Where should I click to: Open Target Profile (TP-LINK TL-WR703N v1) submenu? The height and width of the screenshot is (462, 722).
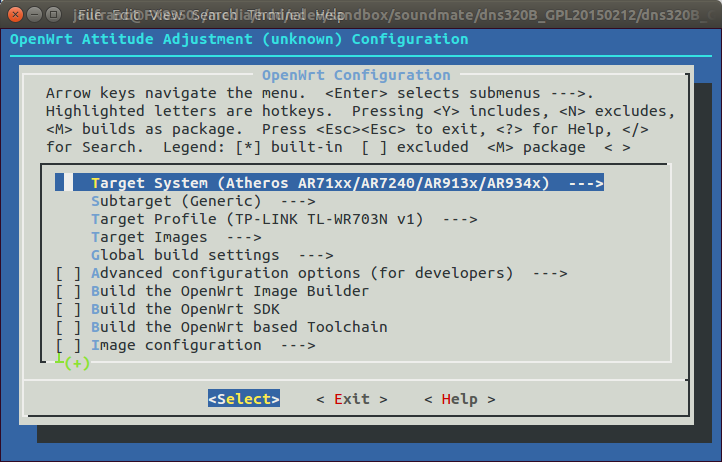pyautogui.click(x=284, y=219)
